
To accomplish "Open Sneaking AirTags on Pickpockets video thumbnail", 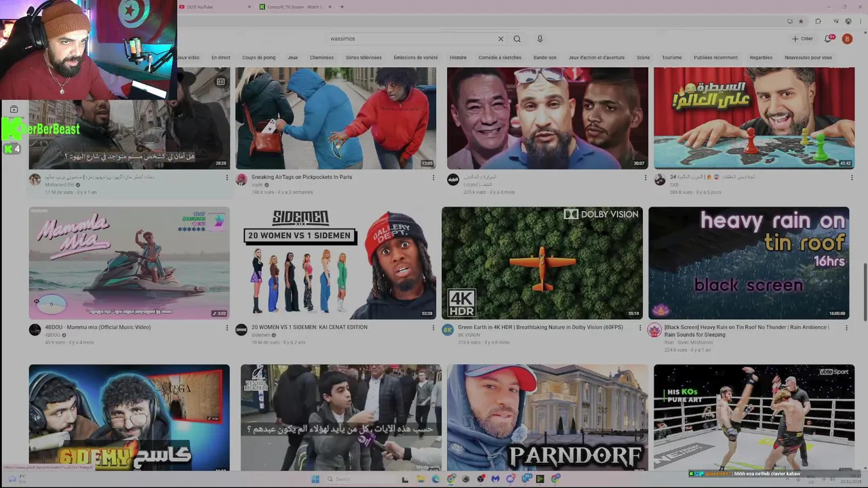I will pos(336,118).
